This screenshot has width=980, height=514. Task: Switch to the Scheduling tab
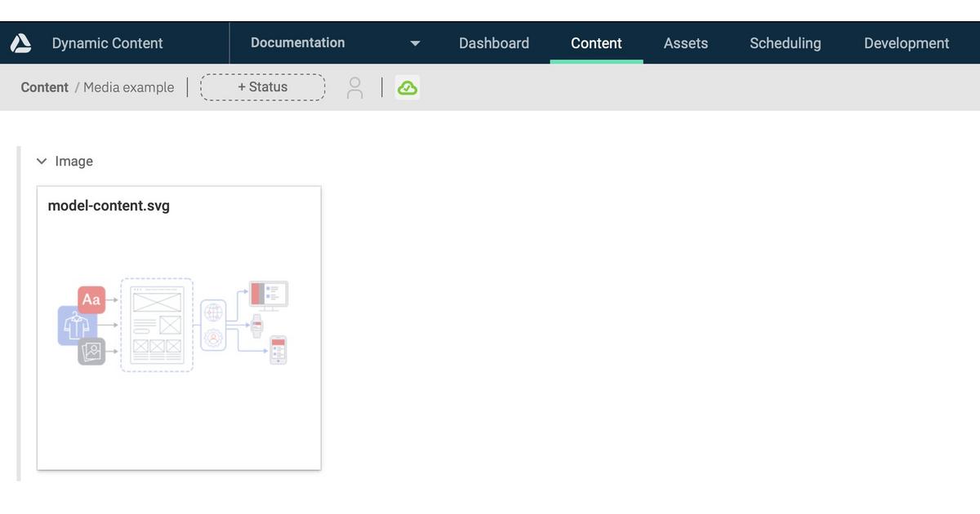click(x=786, y=43)
